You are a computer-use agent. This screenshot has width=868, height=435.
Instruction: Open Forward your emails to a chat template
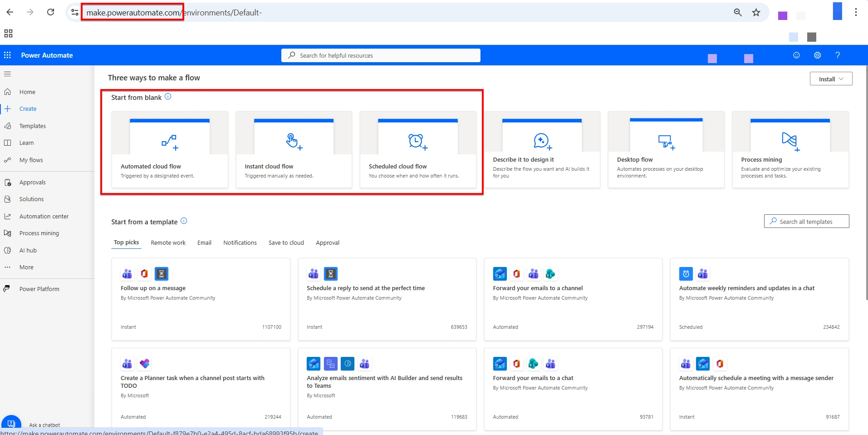click(573, 389)
